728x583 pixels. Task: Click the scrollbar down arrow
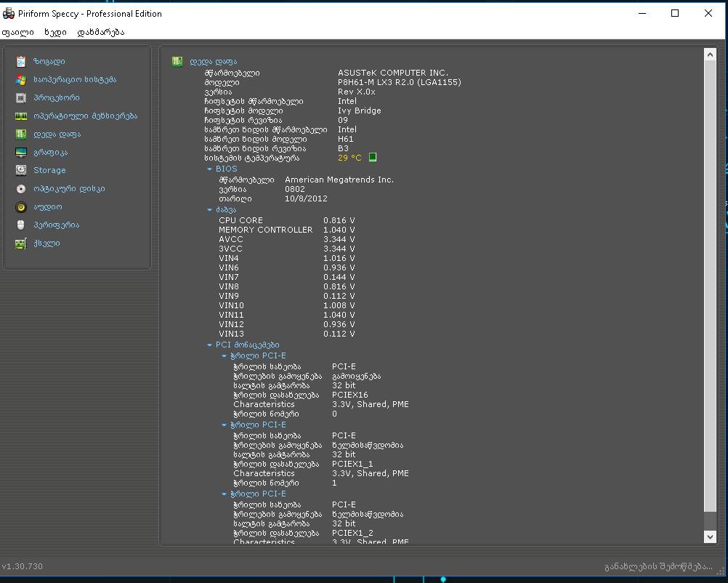pyautogui.click(x=710, y=536)
